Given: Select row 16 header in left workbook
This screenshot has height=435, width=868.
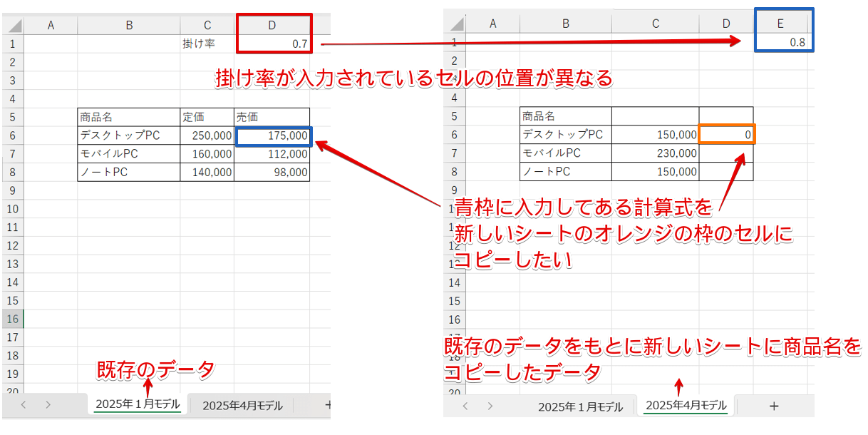Looking at the screenshot, I should point(13,319).
